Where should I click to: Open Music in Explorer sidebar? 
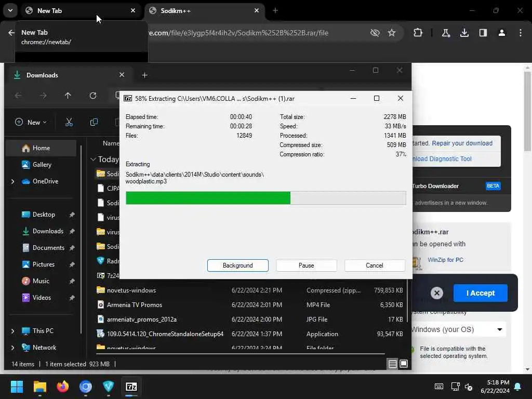[41, 281]
